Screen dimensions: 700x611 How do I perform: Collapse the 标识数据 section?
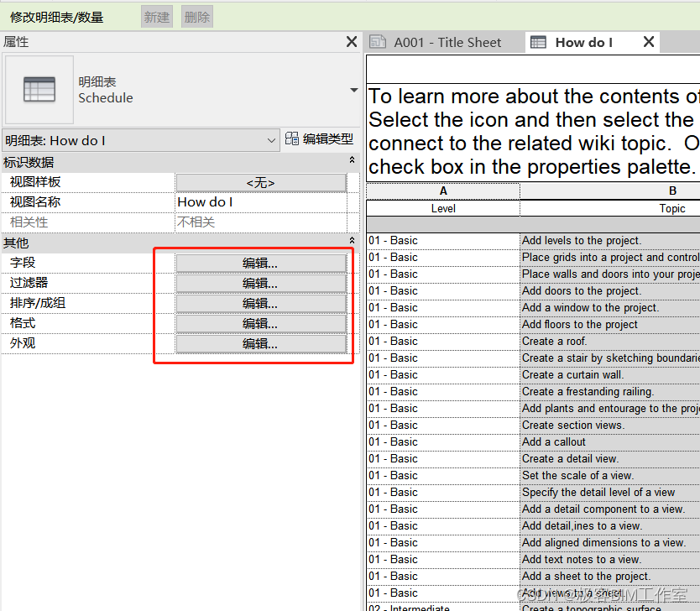click(352, 159)
